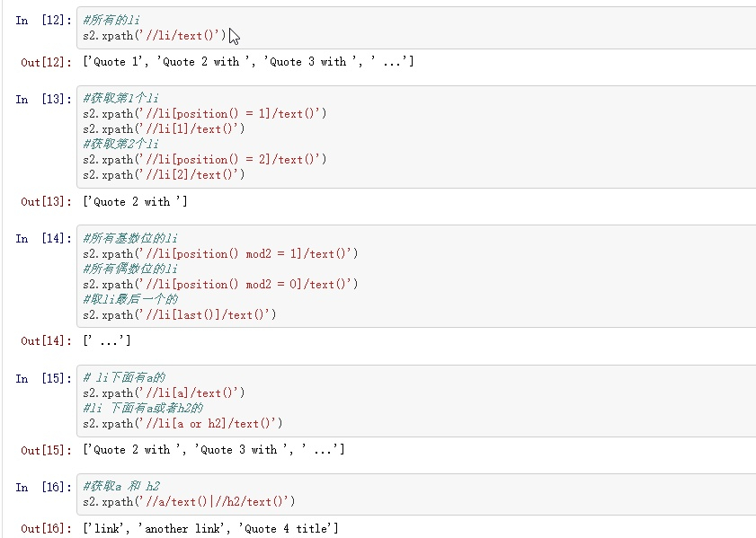Screen dimensions: 756x538
Task: Click the code line with li[a]/text()
Action: click(163, 392)
